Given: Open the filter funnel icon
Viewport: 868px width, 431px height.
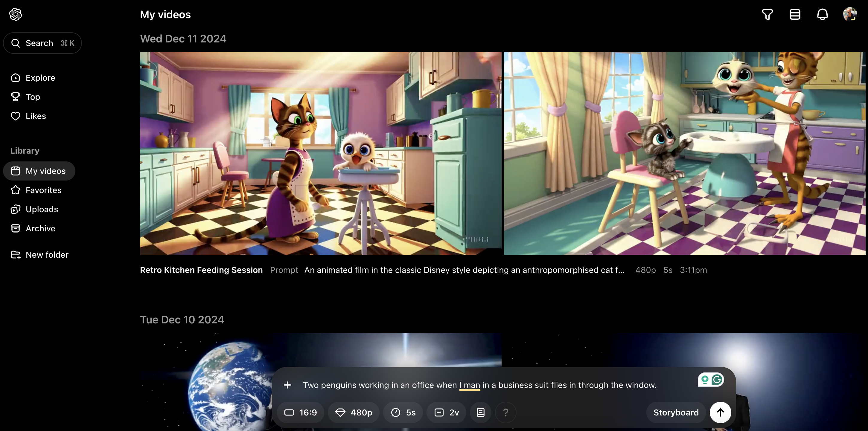Looking at the screenshot, I should (x=767, y=14).
